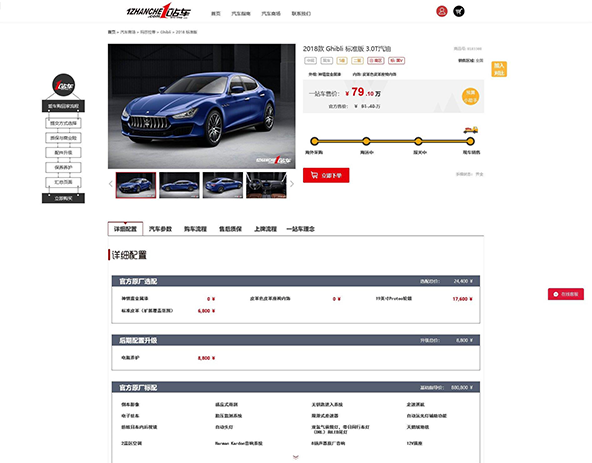Click the 担保与商业险 sidebar step

(63, 138)
